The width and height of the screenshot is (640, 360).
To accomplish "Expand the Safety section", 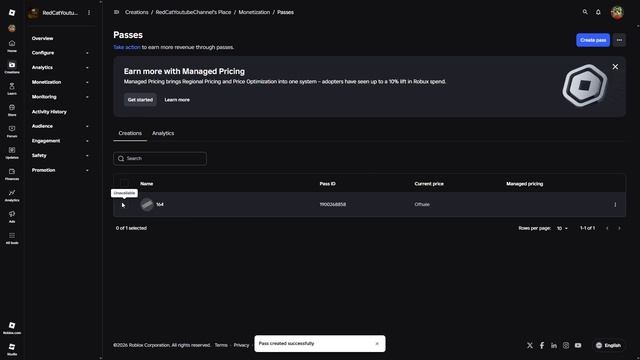I will [60, 156].
